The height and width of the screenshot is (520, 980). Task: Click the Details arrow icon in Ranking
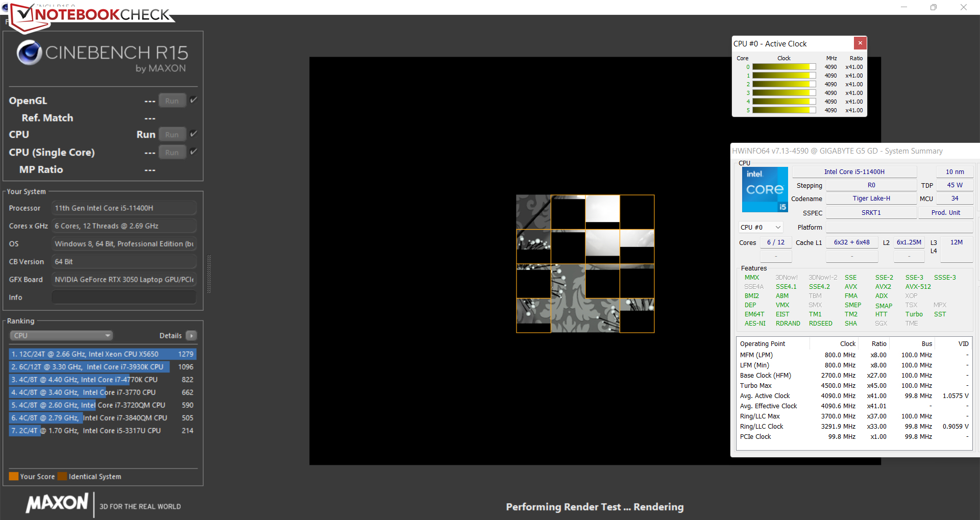coord(191,336)
